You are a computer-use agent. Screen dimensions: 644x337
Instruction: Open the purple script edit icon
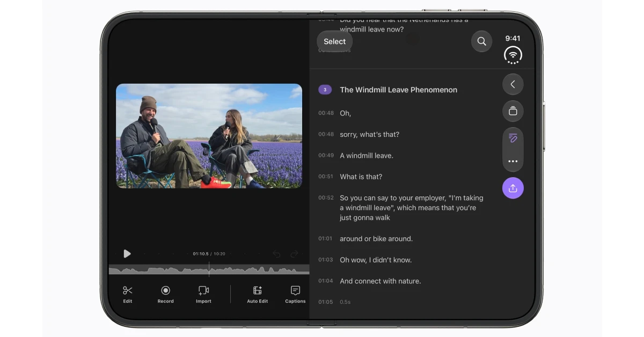(x=513, y=138)
